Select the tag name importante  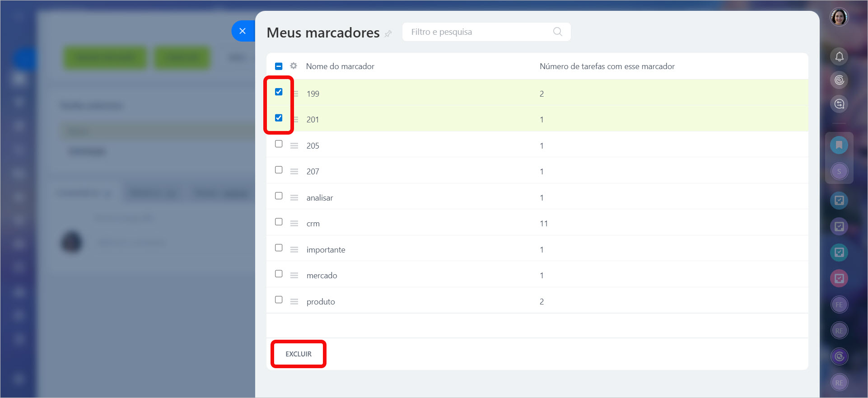tap(326, 250)
